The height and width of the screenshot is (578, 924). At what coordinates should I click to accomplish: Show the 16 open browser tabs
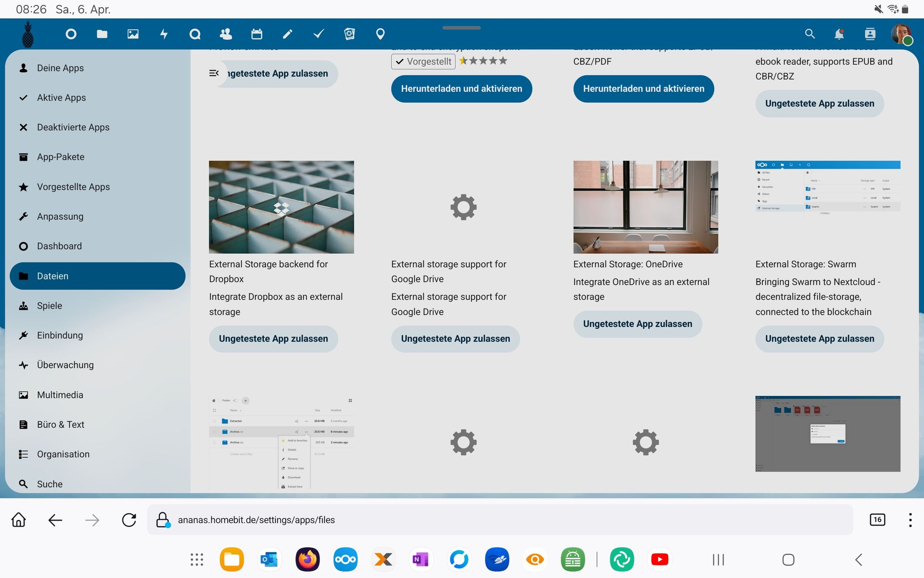pyautogui.click(x=877, y=520)
